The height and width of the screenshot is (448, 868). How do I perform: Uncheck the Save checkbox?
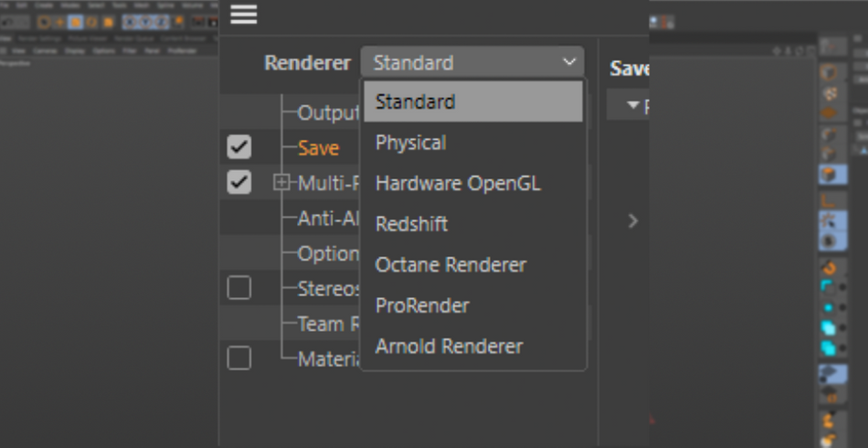[238, 147]
